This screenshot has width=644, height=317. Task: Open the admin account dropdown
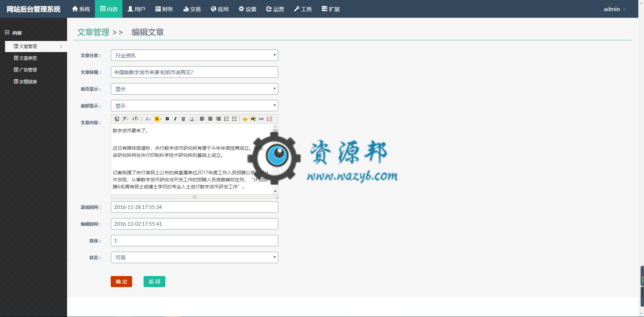[x=614, y=9]
